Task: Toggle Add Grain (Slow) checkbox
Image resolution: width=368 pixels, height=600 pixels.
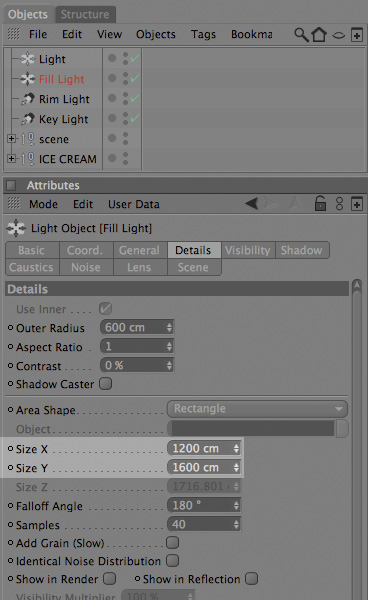Action: point(173,543)
